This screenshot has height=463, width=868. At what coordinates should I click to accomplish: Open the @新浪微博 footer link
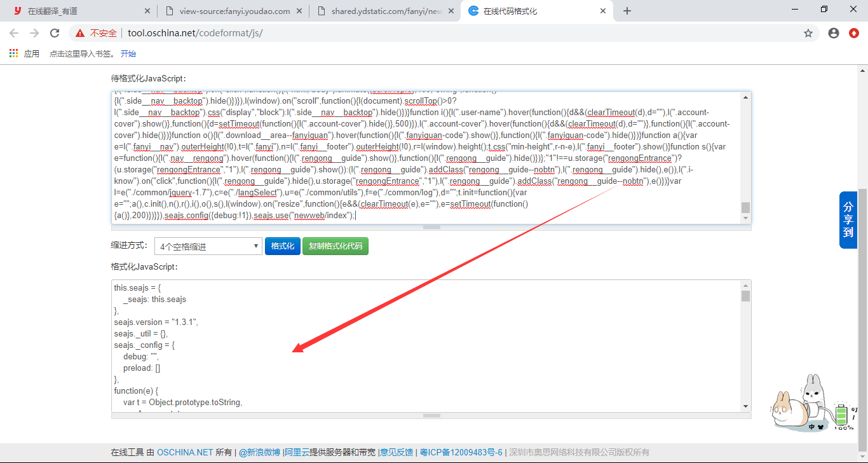tap(259, 453)
